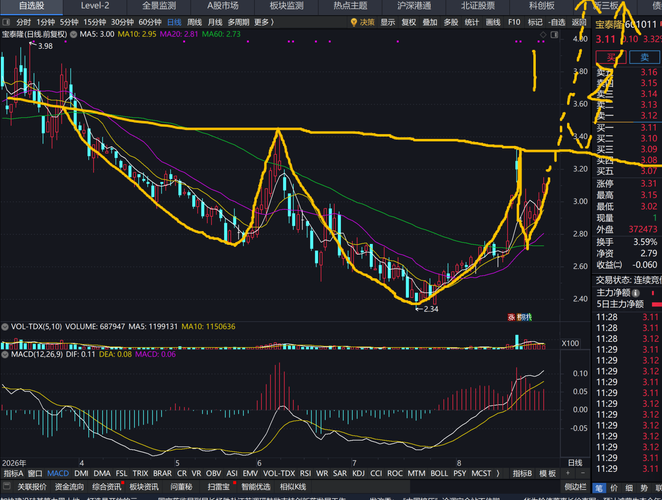Image resolution: width=662 pixels, height=500 pixels.
Task: Toggle the chart side panel icon beside the diamond
Action: click(554, 35)
